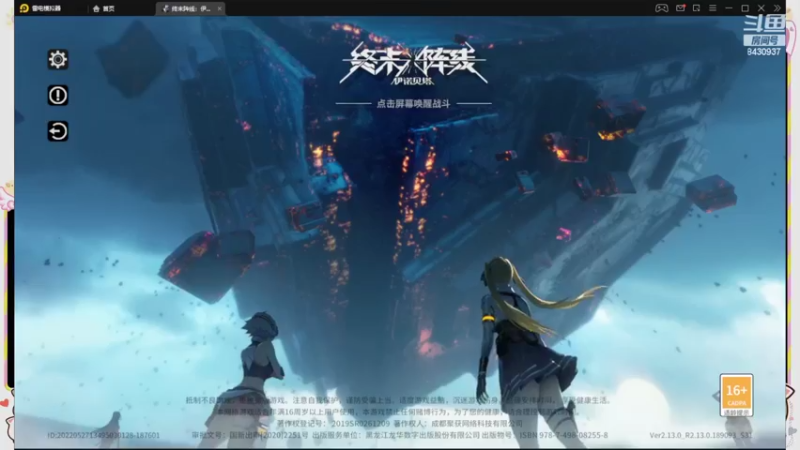
Task: Click the switch-account arrow icon
Action: pos(58,131)
